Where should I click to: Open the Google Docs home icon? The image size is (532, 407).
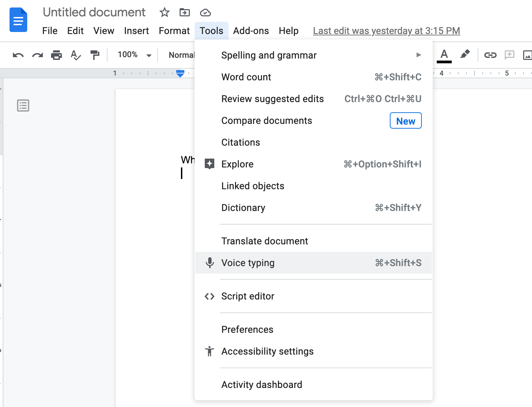[18, 20]
